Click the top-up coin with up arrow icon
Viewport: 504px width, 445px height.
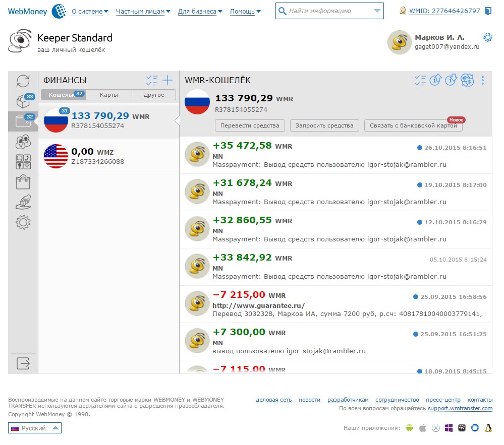click(x=435, y=80)
